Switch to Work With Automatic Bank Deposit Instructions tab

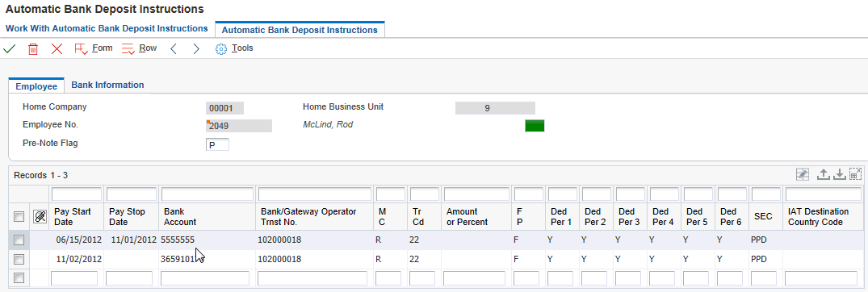(107, 29)
